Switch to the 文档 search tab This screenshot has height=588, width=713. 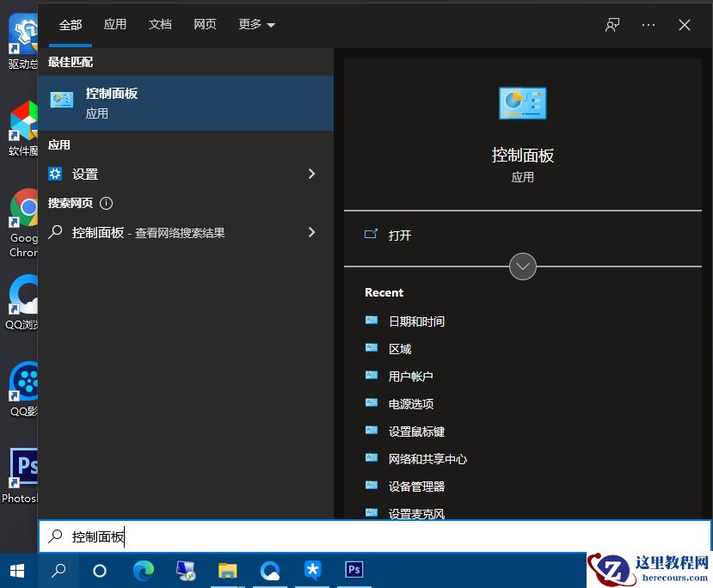pyautogui.click(x=160, y=25)
